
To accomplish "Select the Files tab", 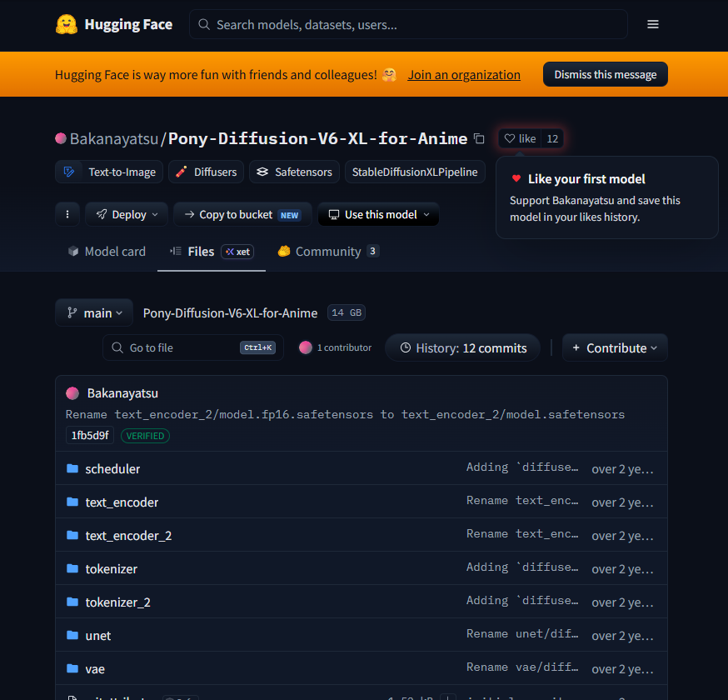I will point(212,252).
